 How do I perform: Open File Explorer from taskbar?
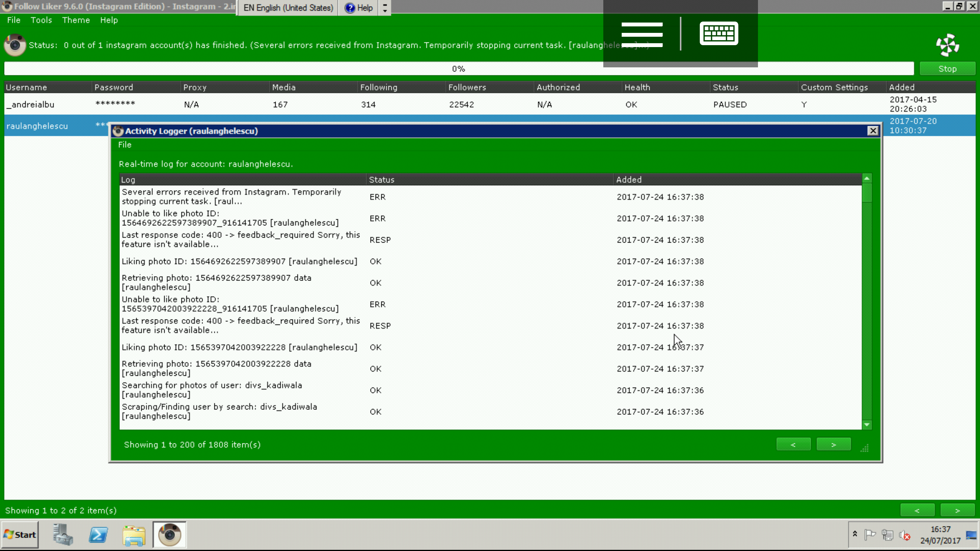pyautogui.click(x=134, y=535)
